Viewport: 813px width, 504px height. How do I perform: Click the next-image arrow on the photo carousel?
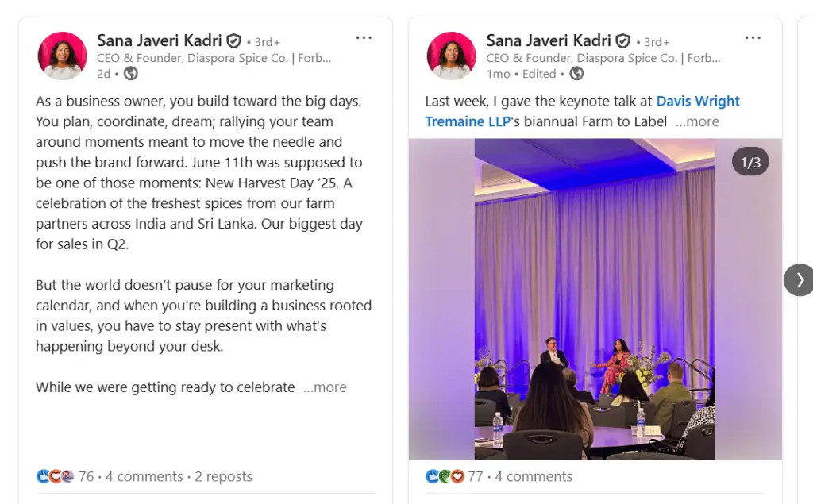pyautogui.click(x=799, y=280)
